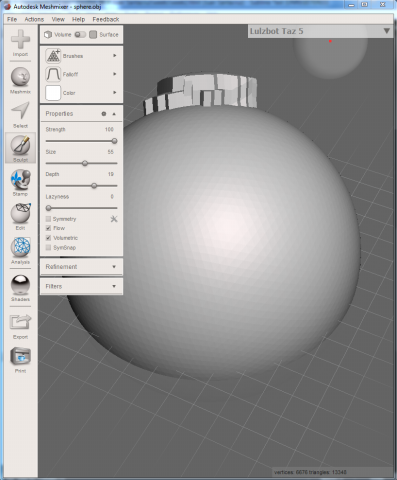Click the Volume cube icon

click(x=48, y=34)
